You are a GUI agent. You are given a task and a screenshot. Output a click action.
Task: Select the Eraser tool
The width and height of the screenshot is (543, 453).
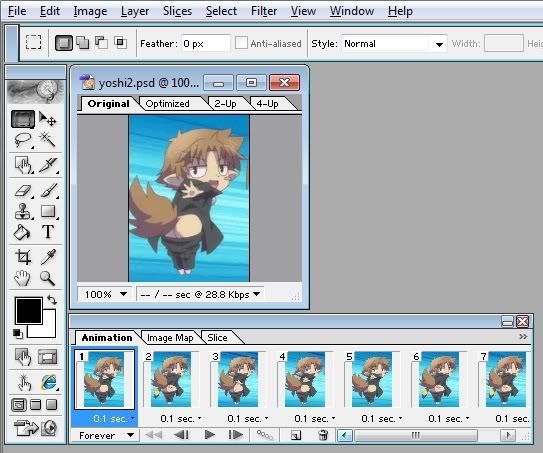tap(23, 190)
